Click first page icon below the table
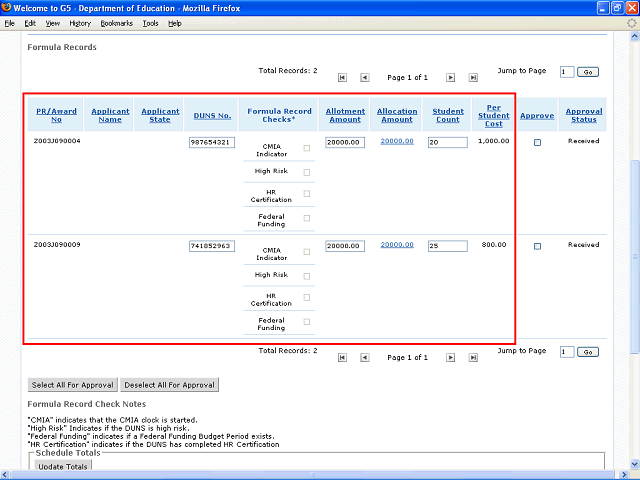The height and width of the screenshot is (480, 640). coord(343,357)
